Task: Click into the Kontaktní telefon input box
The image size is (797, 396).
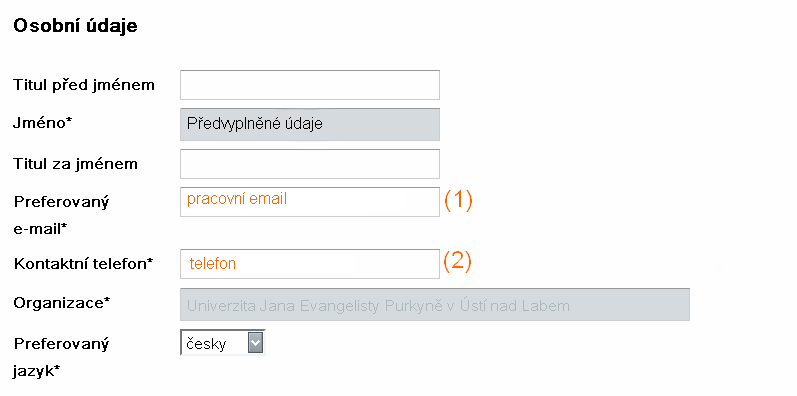Action: pos(310,264)
